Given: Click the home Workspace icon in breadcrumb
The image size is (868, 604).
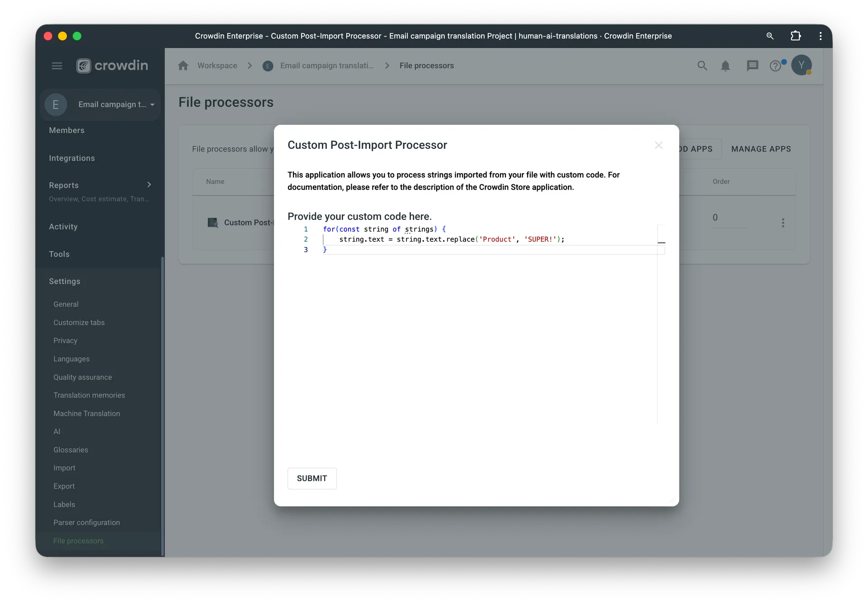Looking at the screenshot, I should [183, 66].
